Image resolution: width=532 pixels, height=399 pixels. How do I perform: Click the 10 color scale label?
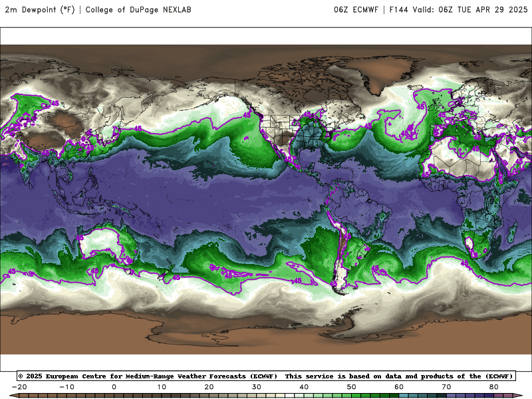click(x=162, y=387)
